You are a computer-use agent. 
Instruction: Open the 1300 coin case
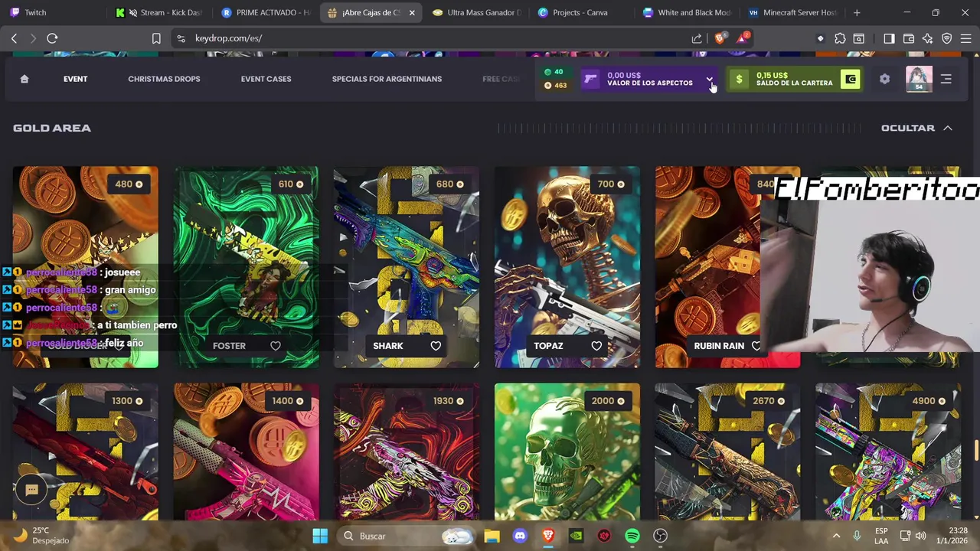click(x=85, y=452)
